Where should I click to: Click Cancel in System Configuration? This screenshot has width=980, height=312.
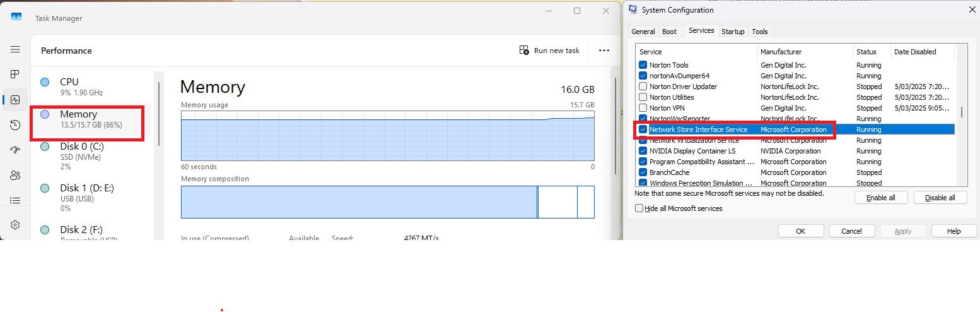coord(851,231)
